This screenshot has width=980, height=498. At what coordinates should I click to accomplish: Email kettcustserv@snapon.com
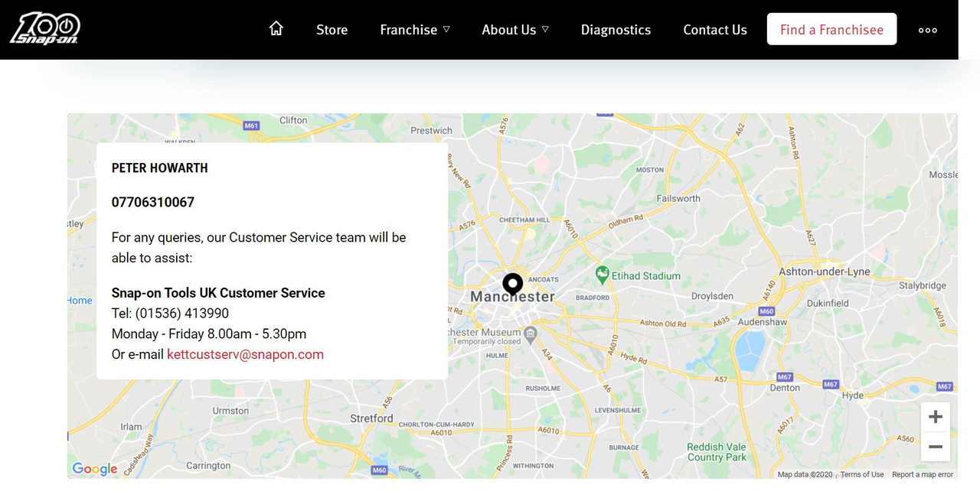point(245,354)
